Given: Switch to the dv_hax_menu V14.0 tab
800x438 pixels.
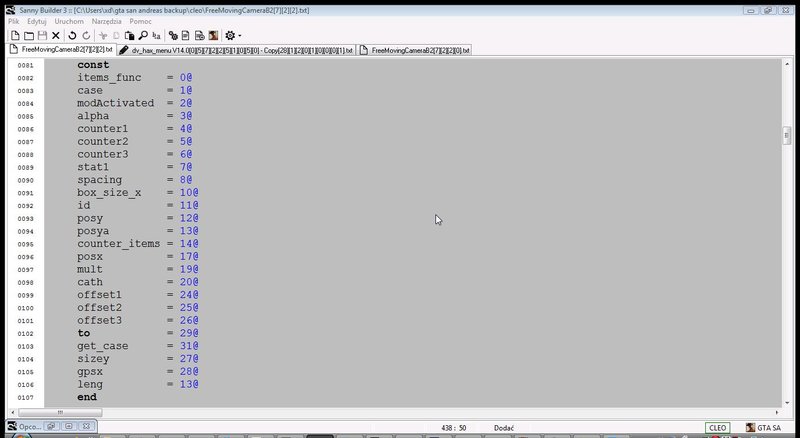Looking at the screenshot, I should (236, 50).
